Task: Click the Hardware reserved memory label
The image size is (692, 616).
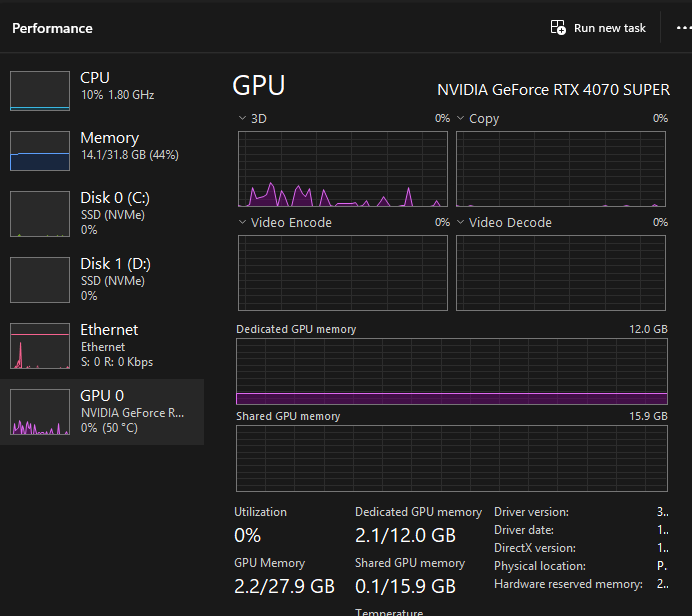Action: 568,584
